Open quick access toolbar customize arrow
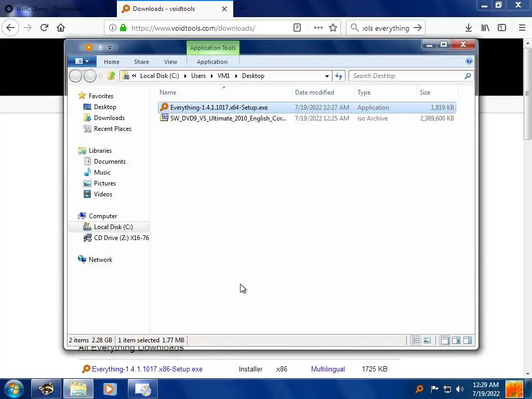 [110, 48]
